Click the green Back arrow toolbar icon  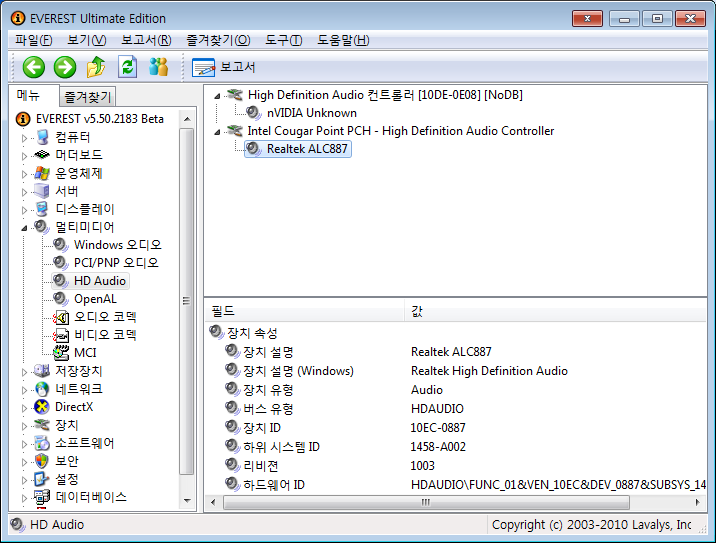tap(34, 68)
